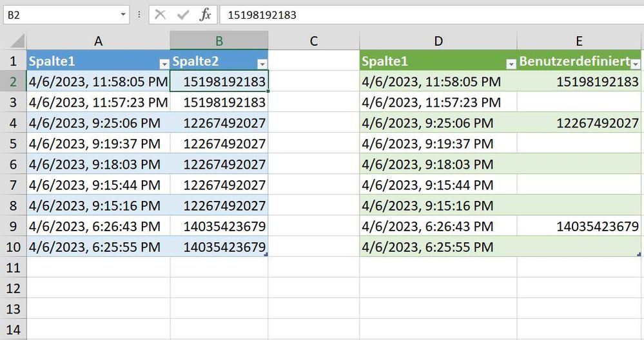Image resolution: width=644 pixels, height=340 pixels.
Task: Click cell E2 with 15198192183
Action: (x=579, y=81)
